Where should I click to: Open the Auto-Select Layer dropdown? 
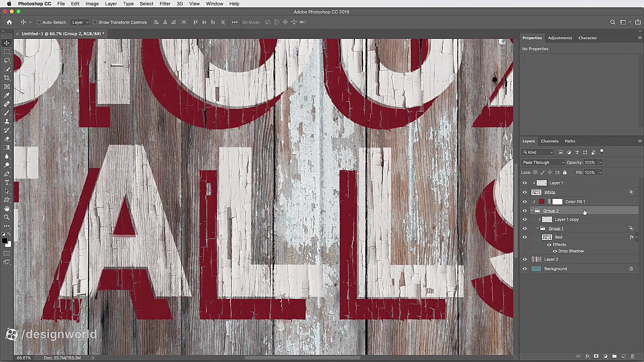[x=80, y=22]
